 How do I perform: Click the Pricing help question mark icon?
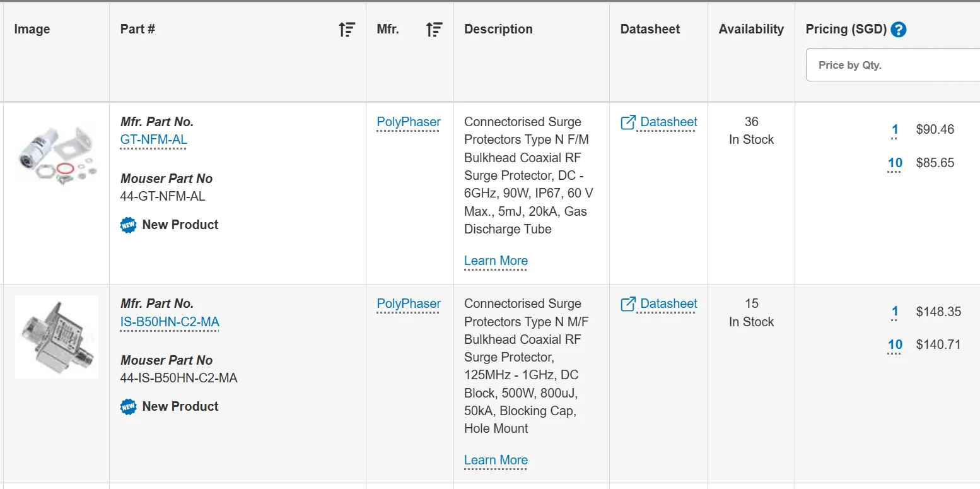tap(899, 29)
